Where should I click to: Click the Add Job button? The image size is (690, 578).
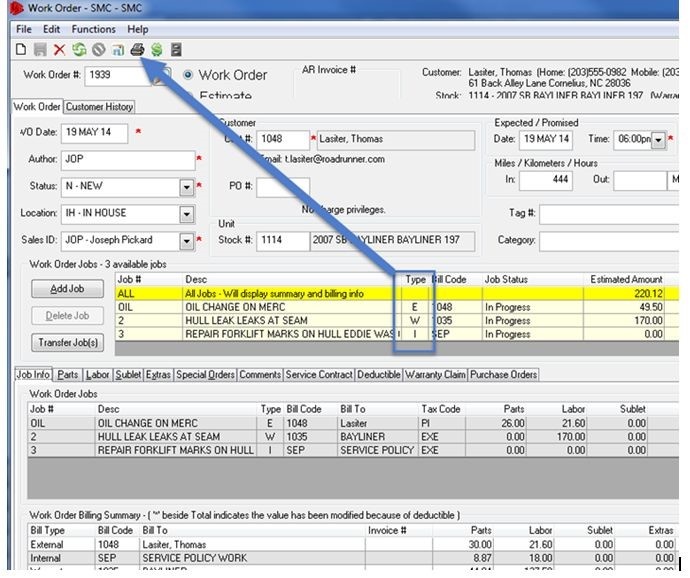click(x=67, y=289)
